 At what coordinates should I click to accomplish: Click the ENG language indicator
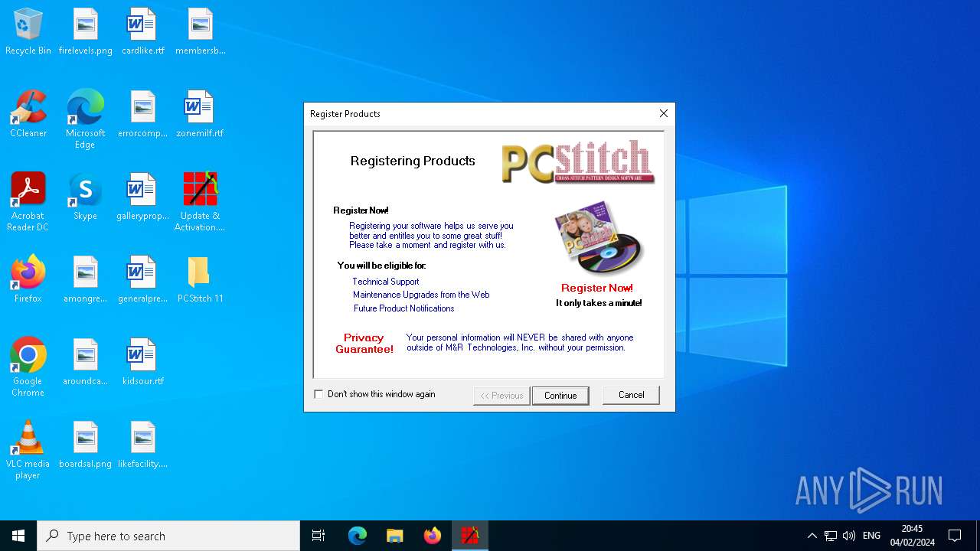[x=871, y=536]
